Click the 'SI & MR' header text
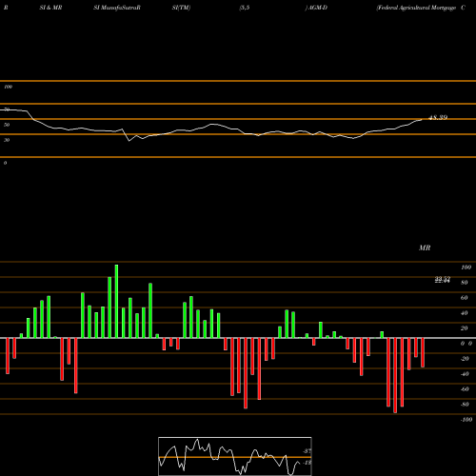This screenshot has width=476, height=476. [x=50, y=8]
